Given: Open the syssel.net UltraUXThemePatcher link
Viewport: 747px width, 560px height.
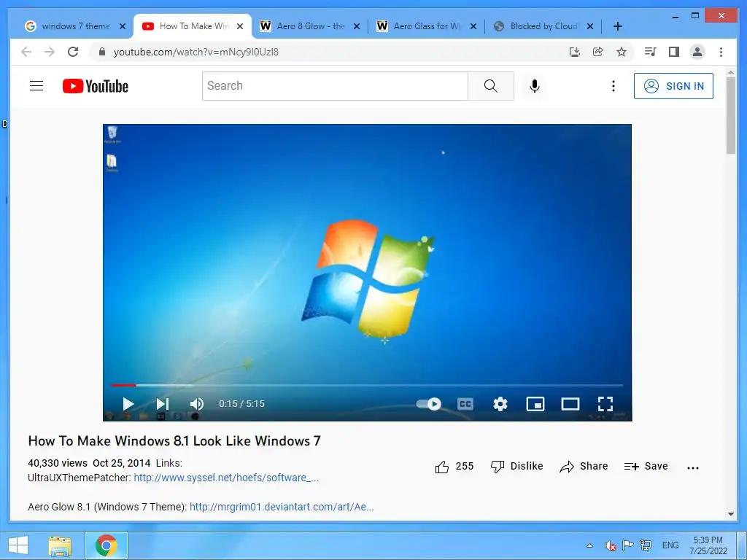Looking at the screenshot, I should coord(226,478).
